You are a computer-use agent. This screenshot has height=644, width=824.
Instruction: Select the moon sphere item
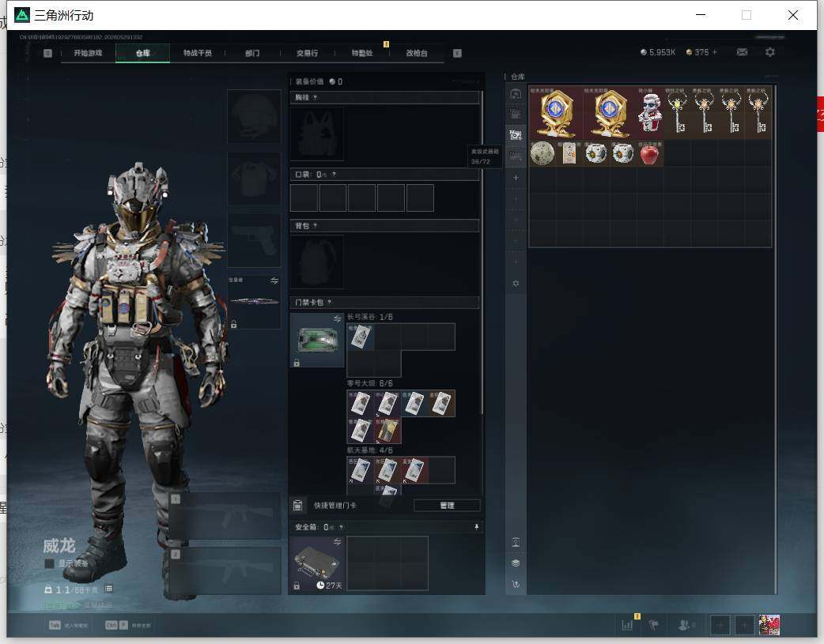(542, 153)
